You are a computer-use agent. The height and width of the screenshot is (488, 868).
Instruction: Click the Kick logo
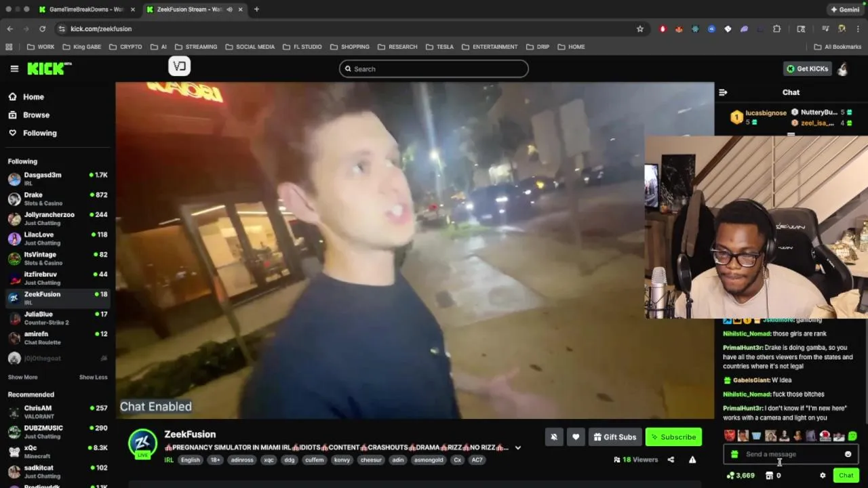coord(49,68)
